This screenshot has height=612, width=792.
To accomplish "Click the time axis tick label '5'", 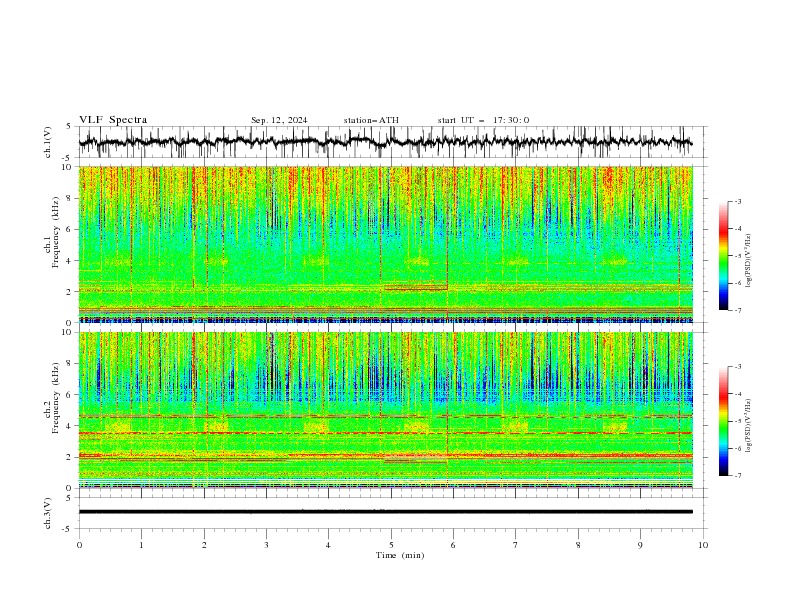I will pyautogui.click(x=391, y=545).
